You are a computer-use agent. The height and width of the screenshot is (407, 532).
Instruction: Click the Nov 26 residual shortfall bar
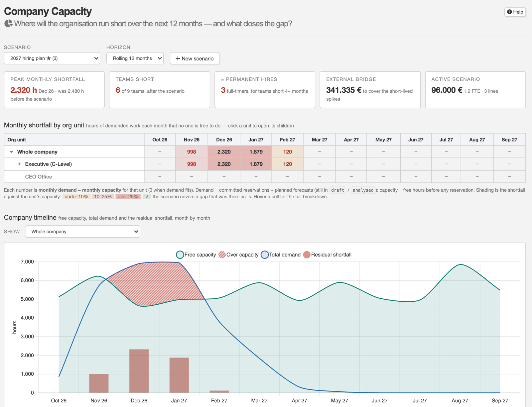point(99,383)
